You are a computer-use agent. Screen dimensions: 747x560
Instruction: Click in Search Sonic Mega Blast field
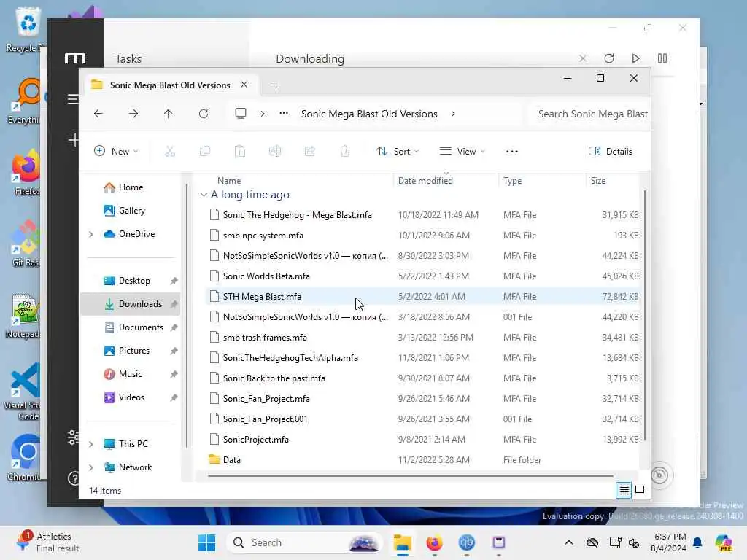591,114
